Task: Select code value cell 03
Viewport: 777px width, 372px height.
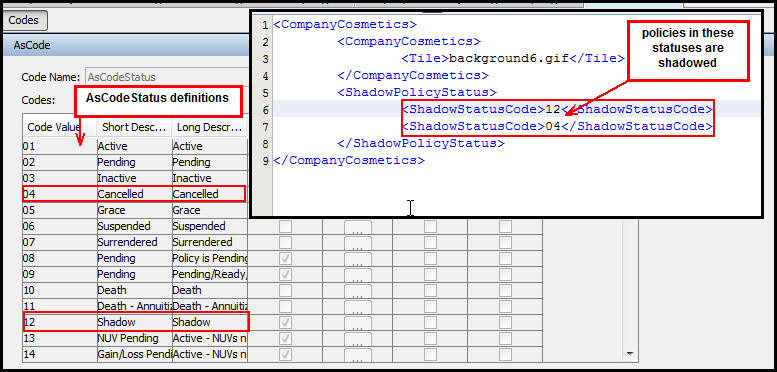Action: (59, 178)
